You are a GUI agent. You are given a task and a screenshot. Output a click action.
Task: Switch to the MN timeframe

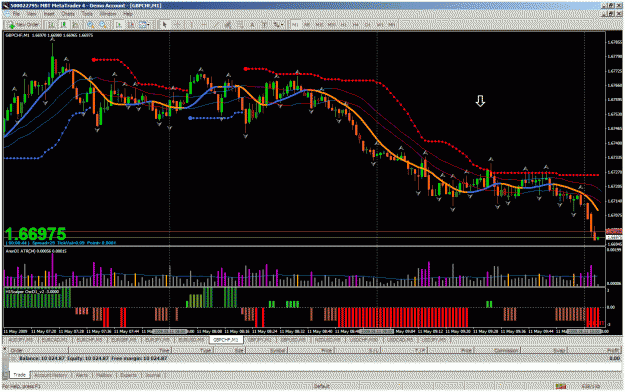click(x=391, y=25)
